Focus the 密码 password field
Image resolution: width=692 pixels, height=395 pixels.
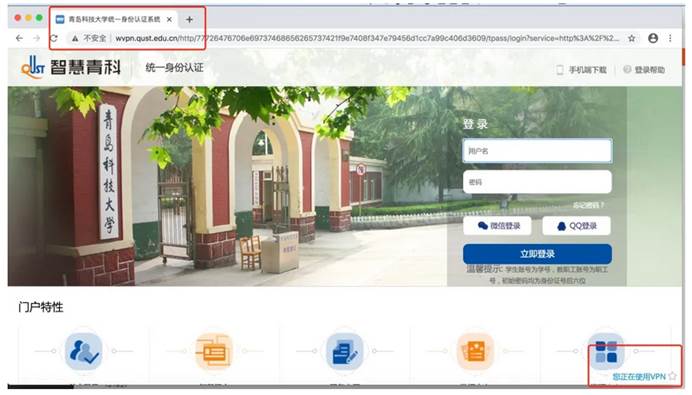click(x=537, y=182)
